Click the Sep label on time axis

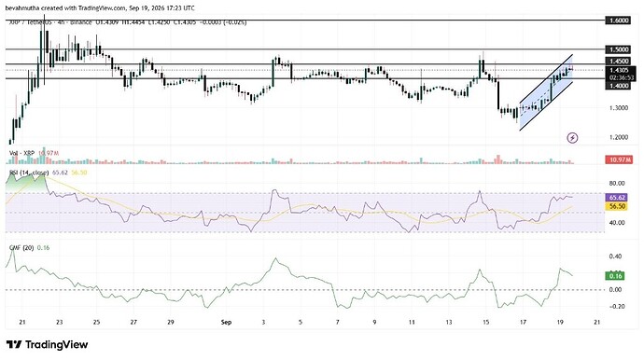click(226, 323)
